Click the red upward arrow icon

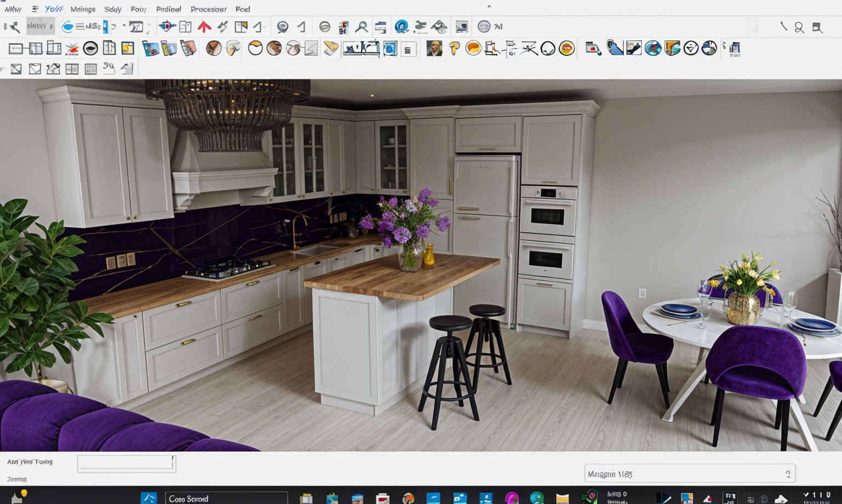[x=204, y=27]
